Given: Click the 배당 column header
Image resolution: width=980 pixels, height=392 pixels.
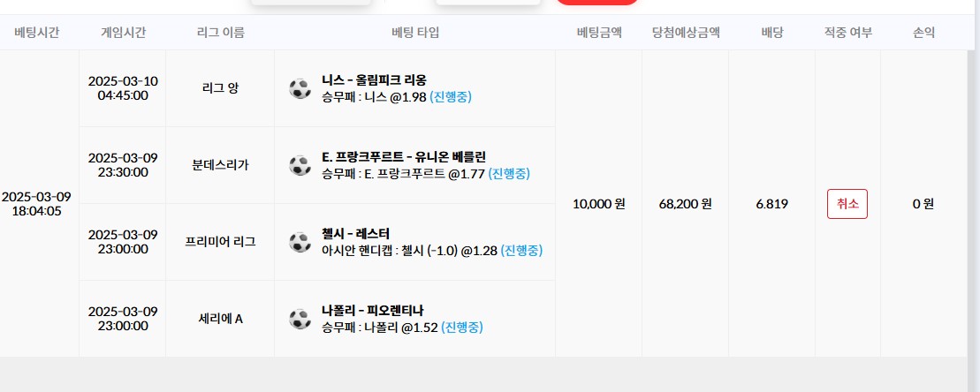Looking at the screenshot, I should (771, 33).
